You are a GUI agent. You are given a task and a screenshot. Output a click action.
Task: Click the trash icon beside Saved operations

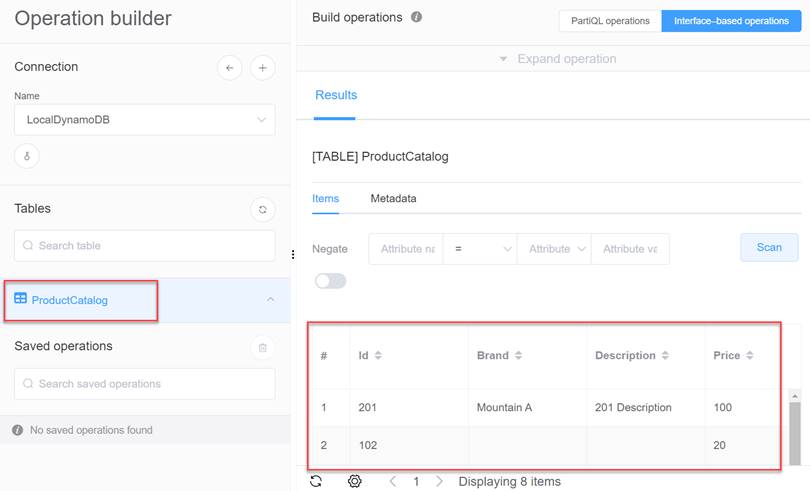click(x=262, y=347)
